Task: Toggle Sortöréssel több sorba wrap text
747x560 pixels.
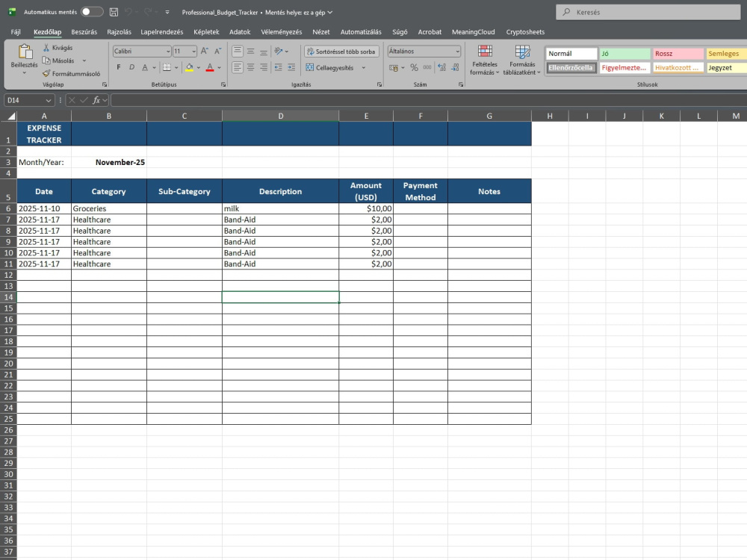Action: (x=341, y=52)
